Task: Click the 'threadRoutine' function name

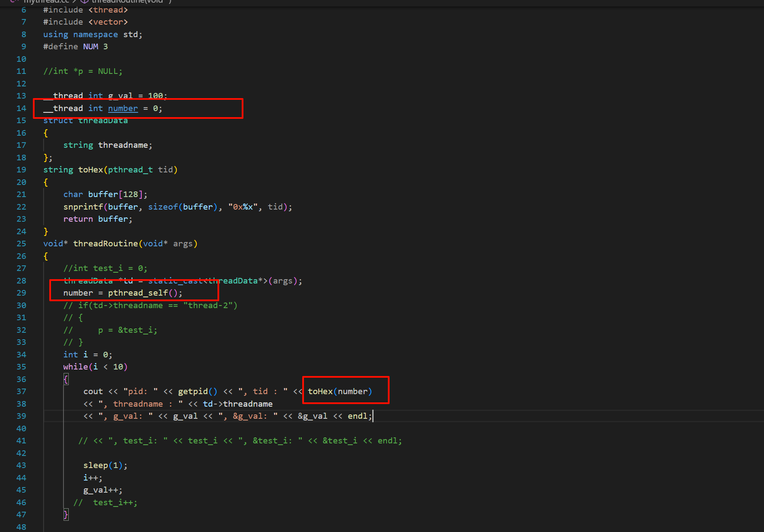Action: tap(105, 244)
